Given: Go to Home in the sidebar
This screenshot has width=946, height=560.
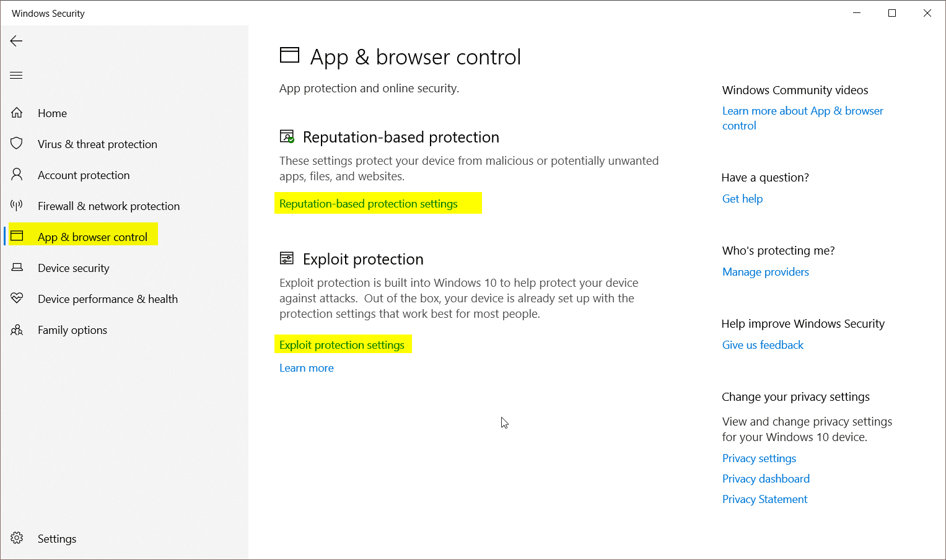Looking at the screenshot, I should click(52, 113).
